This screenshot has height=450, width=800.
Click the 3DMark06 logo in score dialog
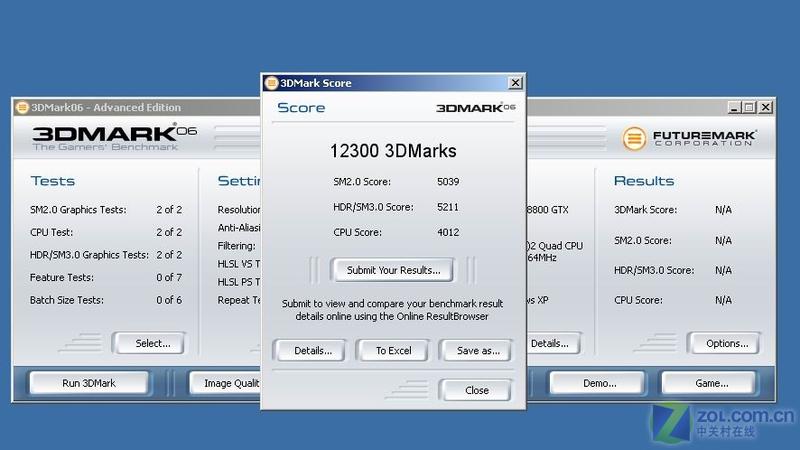pyautogui.click(x=476, y=108)
